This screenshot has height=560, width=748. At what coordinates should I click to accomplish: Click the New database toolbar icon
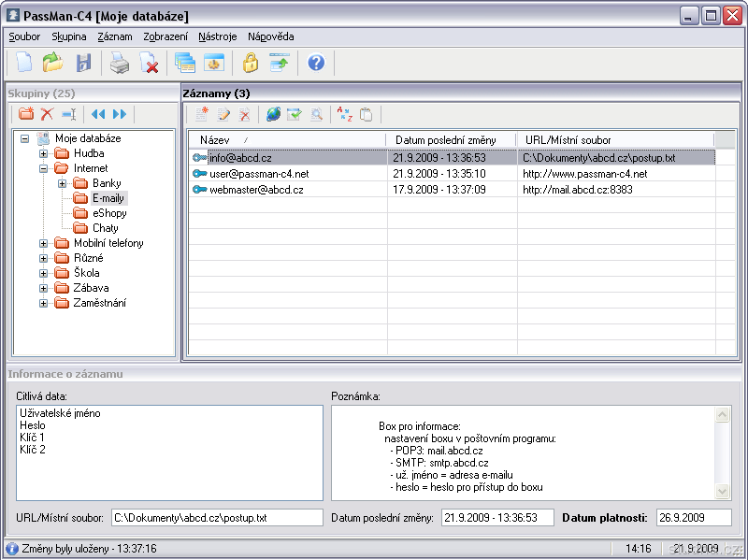point(24,64)
